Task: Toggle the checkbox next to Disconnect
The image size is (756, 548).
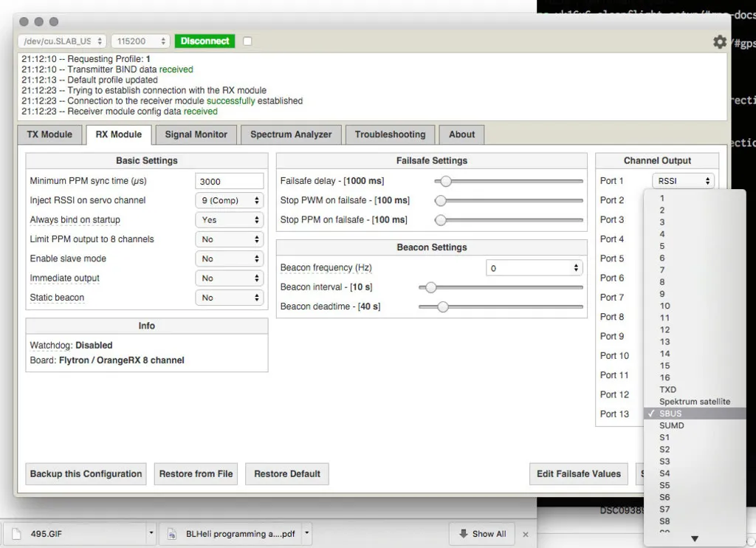Action: [247, 41]
